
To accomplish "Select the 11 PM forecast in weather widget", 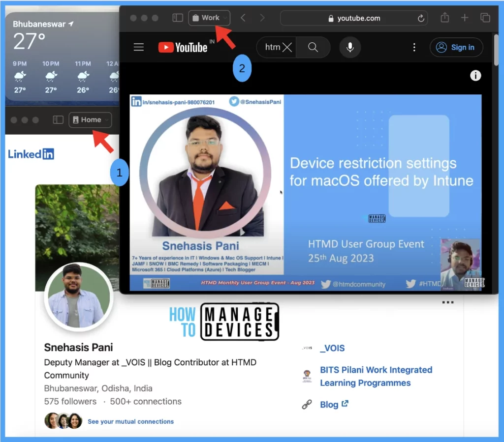I will click(x=83, y=77).
